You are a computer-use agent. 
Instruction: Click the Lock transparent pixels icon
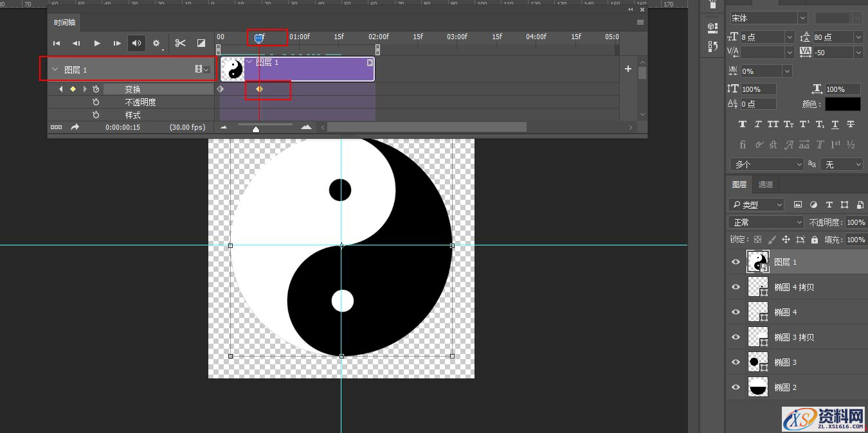[x=757, y=240]
